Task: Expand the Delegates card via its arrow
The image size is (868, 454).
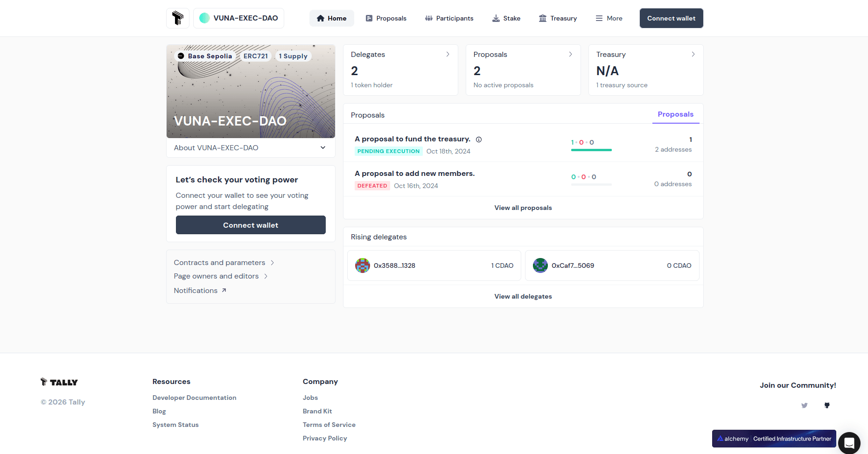Action: [x=448, y=54]
